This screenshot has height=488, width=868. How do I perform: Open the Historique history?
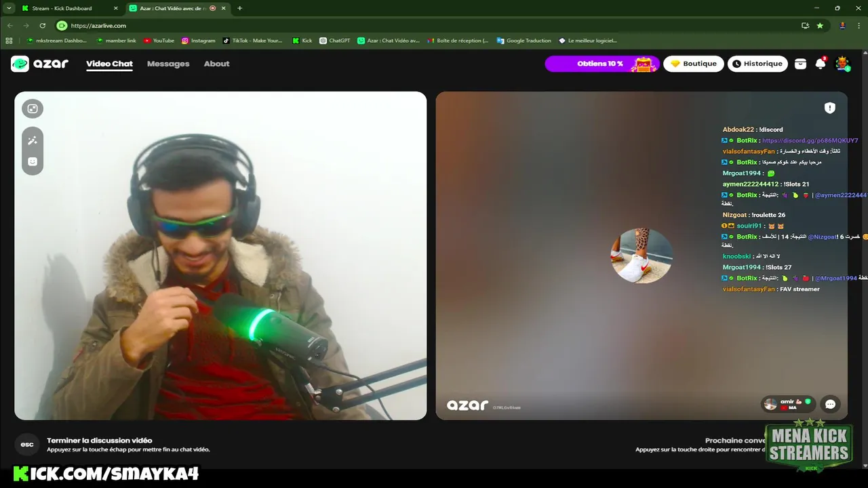click(x=757, y=64)
